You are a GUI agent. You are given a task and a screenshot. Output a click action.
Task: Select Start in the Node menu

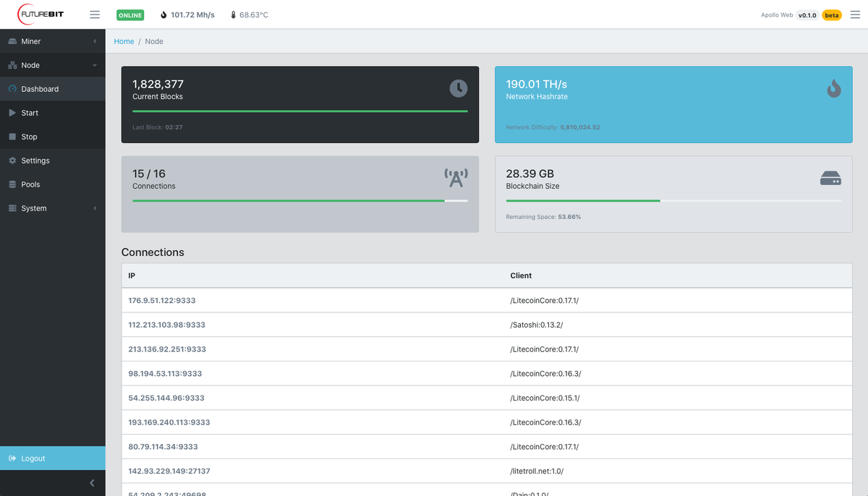[53, 113]
